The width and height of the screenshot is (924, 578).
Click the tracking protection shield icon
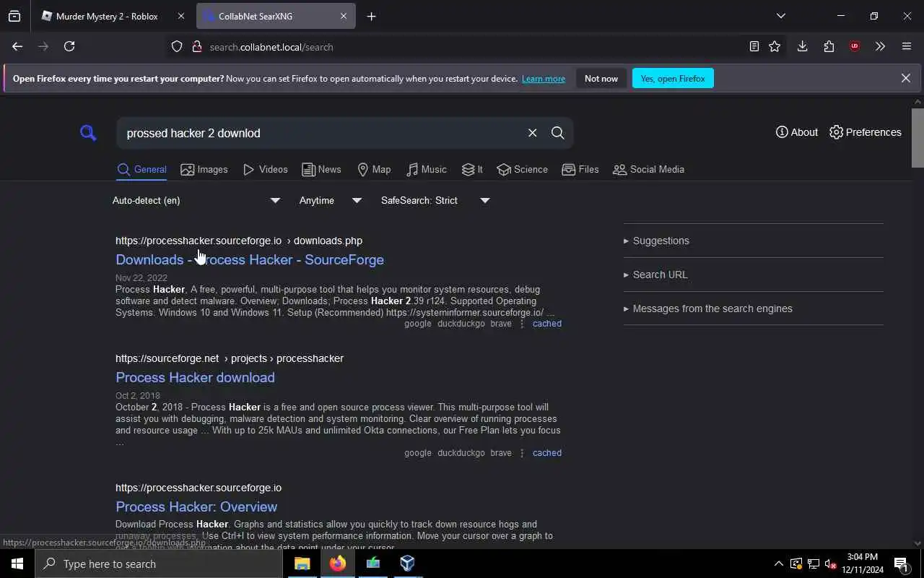point(177,46)
